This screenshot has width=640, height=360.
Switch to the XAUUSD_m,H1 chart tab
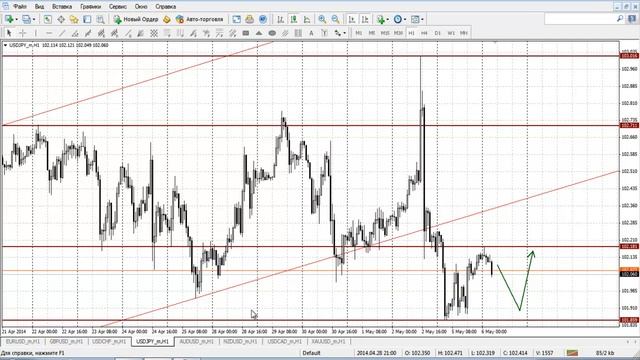328,342
